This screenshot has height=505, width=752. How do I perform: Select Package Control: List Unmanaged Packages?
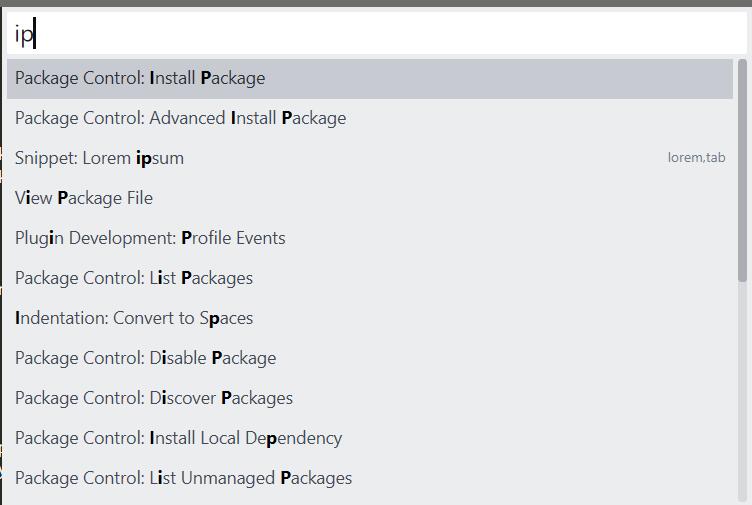[x=370, y=478]
